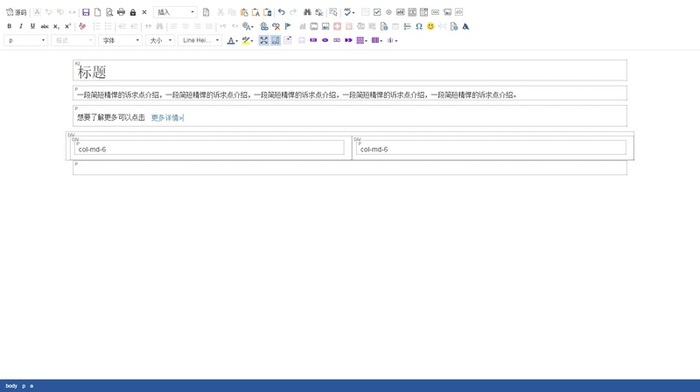Remove formatting with the eraser icon
The image size is (700, 392).
click(x=82, y=26)
